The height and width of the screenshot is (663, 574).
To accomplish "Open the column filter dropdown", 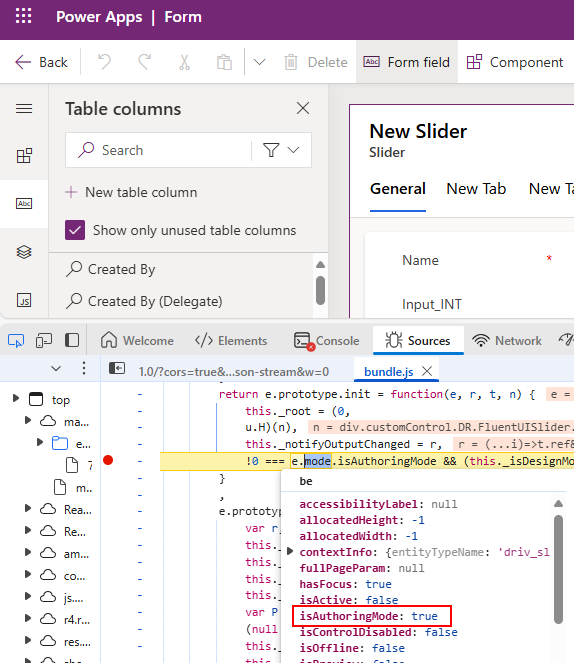I will pos(281,150).
